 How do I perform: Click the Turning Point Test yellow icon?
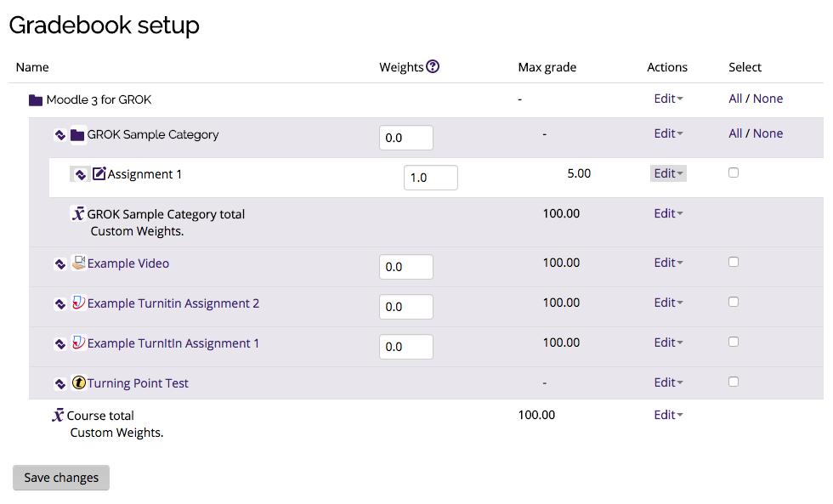tap(78, 382)
